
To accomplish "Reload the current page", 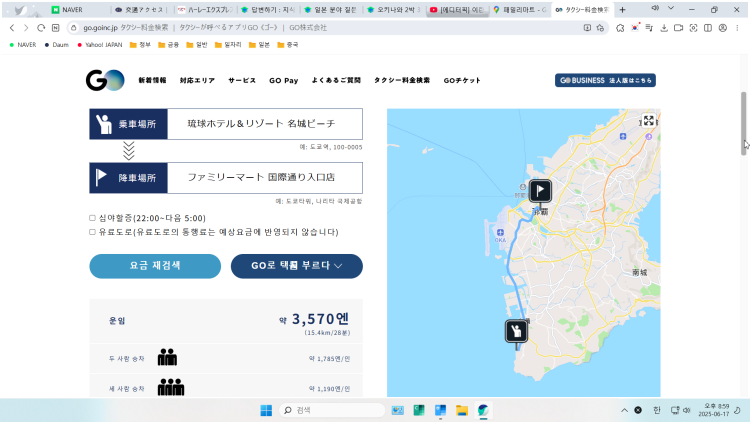I will tap(41, 28).
